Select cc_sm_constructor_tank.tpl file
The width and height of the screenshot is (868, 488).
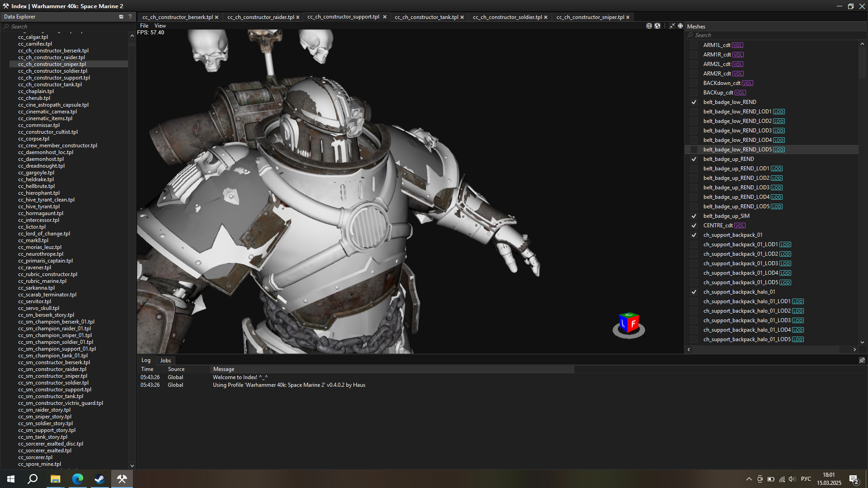pos(51,396)
